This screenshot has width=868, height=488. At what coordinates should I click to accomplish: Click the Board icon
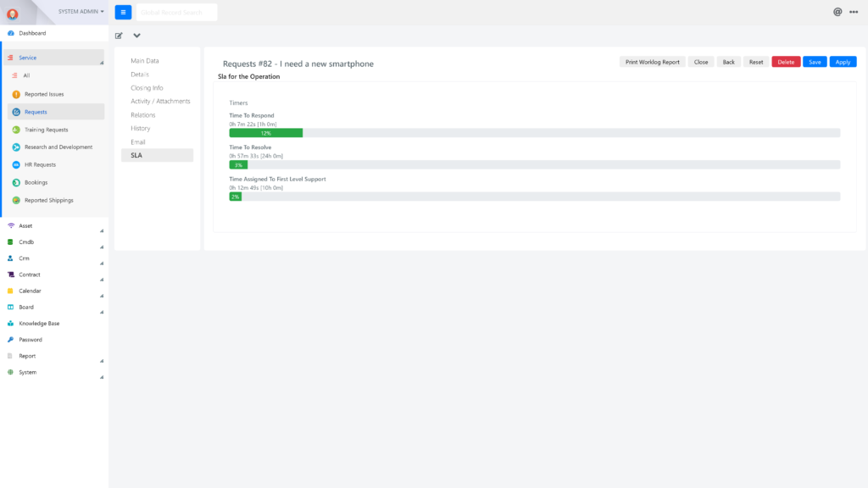(x=10, y=307)
